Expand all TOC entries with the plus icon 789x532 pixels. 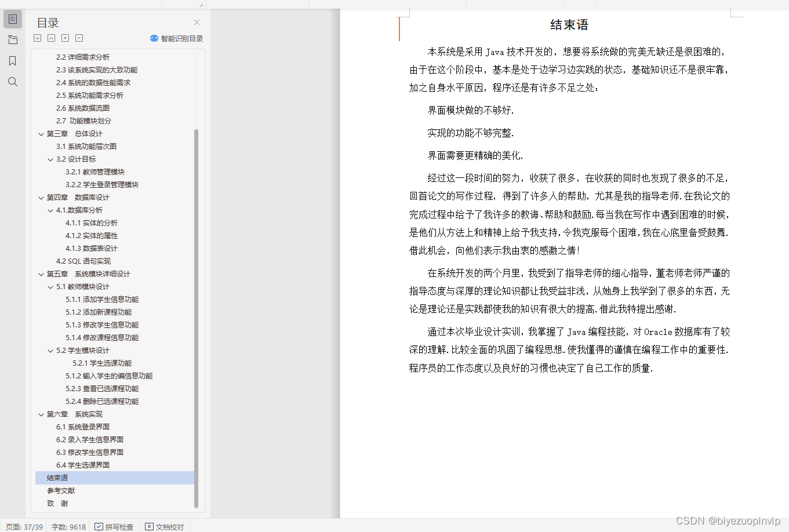tap(65, 38)
